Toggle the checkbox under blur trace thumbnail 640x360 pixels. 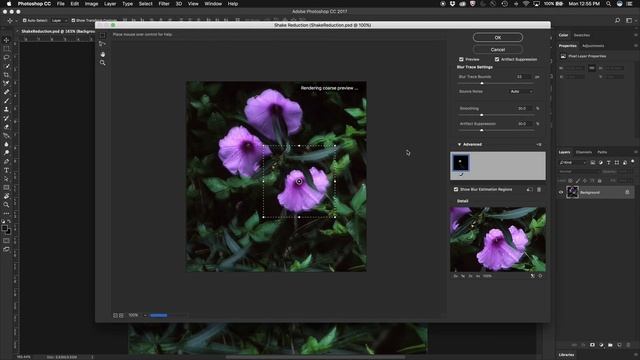click(461, 174)
